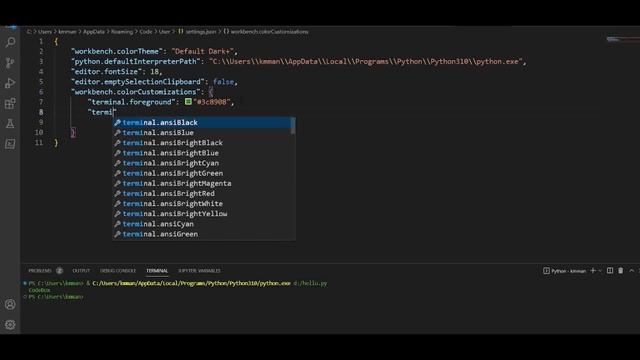This screenshot has height=360, width=640.
Task: Open the notebook view icon below Testing
Action: (x=10, y=144)
